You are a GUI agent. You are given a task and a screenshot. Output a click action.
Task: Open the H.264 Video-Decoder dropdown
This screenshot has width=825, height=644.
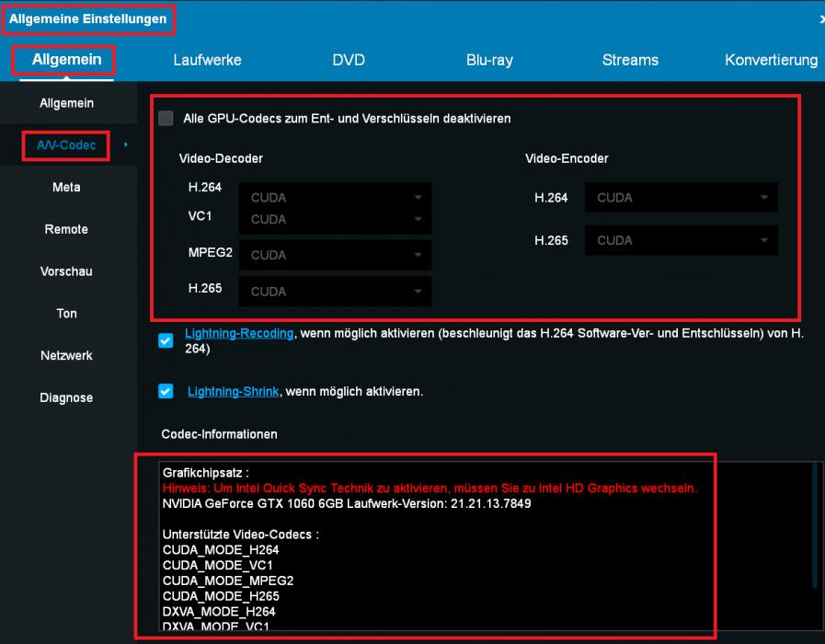335,197
